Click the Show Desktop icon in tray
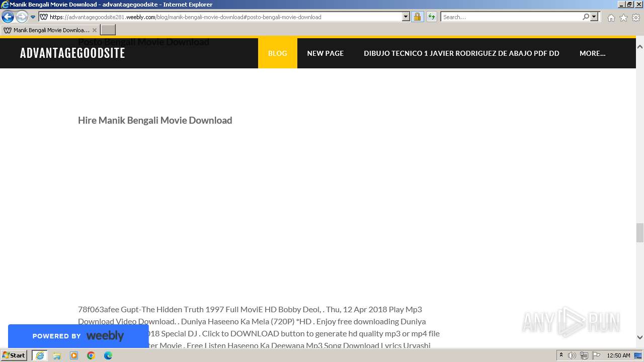 [x=638, y=355]
